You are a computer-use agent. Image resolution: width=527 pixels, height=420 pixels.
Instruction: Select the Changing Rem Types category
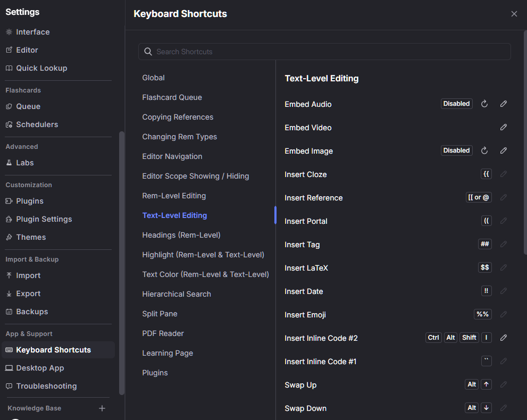179,137
